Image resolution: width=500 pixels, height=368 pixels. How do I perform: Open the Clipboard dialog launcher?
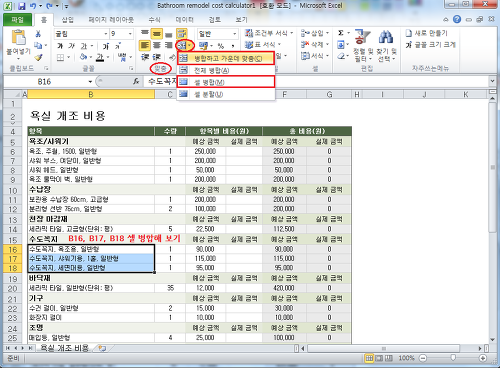[46, 68]
